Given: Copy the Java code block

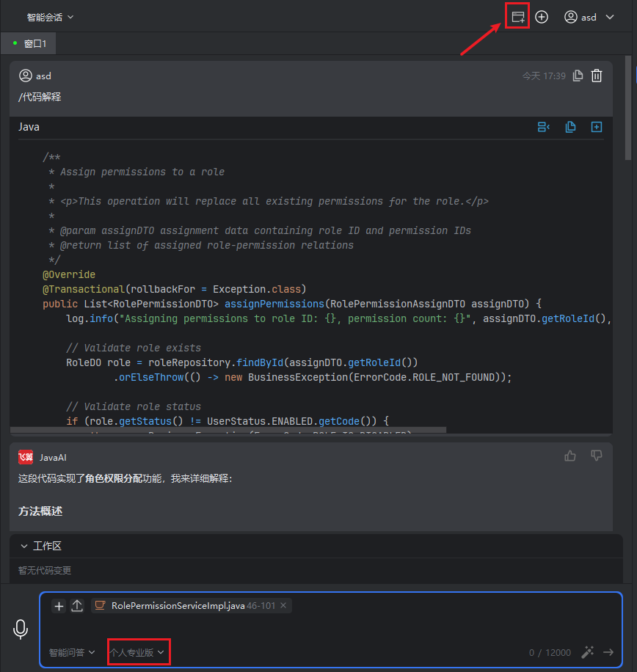Looking at the screenshot, I should (570, 127).
